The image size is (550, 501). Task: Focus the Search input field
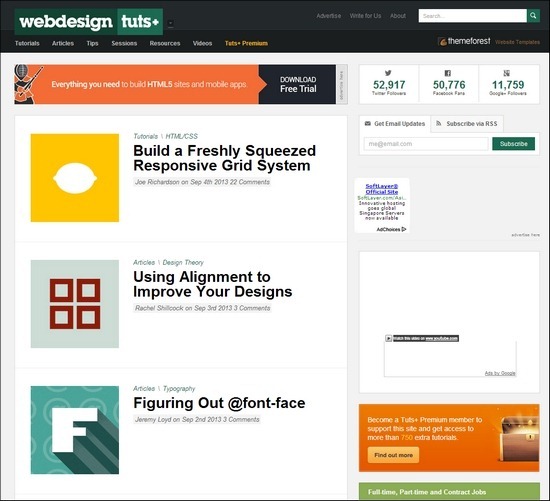click(x=472, y=16)
